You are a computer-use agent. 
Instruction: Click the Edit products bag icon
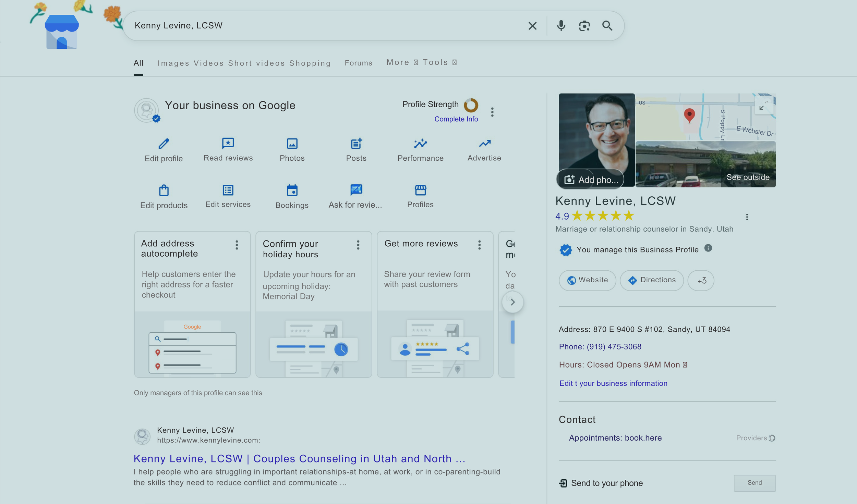click(x=164, y=190)
